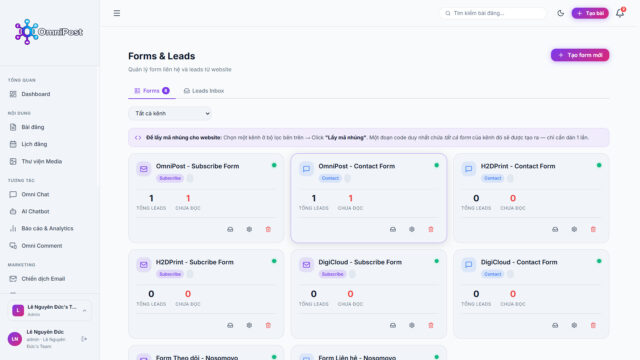Open Omni Comment in the sidebar
The width and height of the screenshot is (640, 360).
[50, 246]
